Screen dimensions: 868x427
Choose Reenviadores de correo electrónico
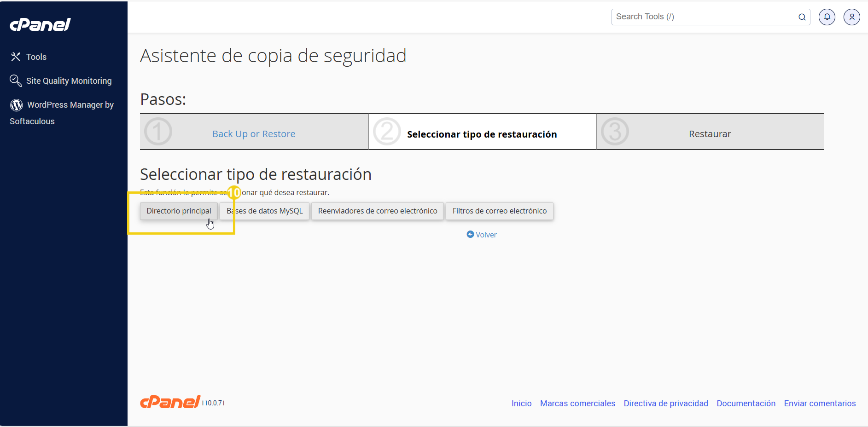click(x=377, y=211)
